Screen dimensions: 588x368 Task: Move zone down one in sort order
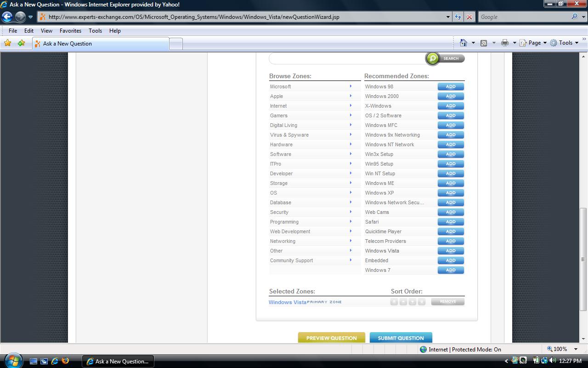(x=413, y=302)
